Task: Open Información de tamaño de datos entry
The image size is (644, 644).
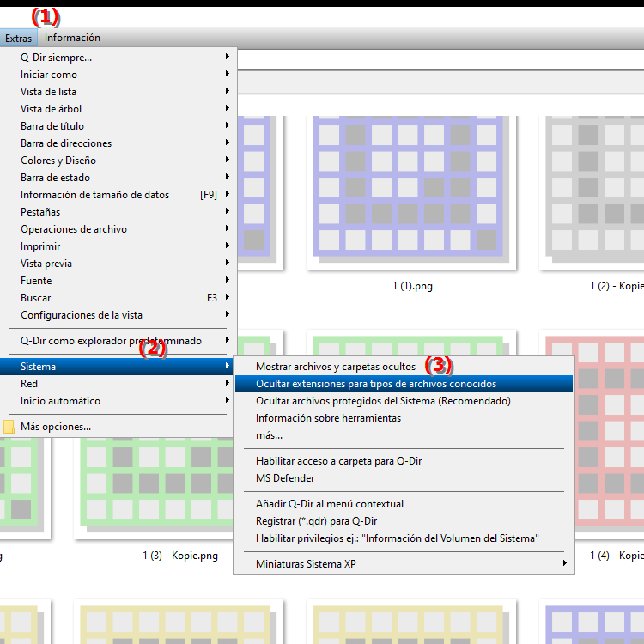Action: coord(118,195)
